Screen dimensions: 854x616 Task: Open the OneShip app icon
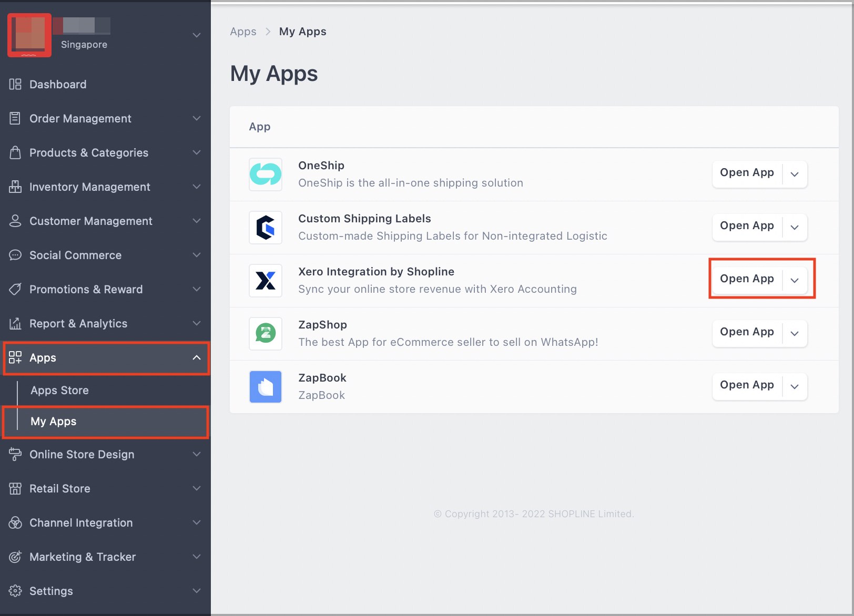point(266,174)
